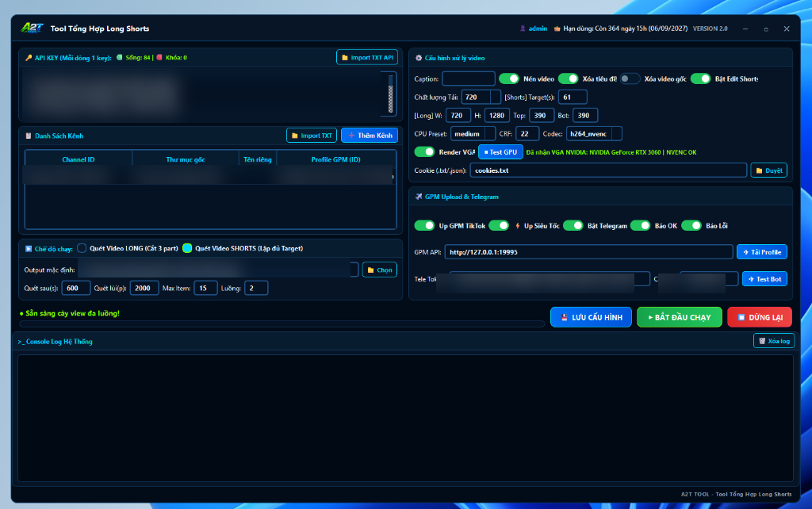This screenshot has height=509, width=812.
Task: Choose output folder with Chọn button
Action: 380,270
